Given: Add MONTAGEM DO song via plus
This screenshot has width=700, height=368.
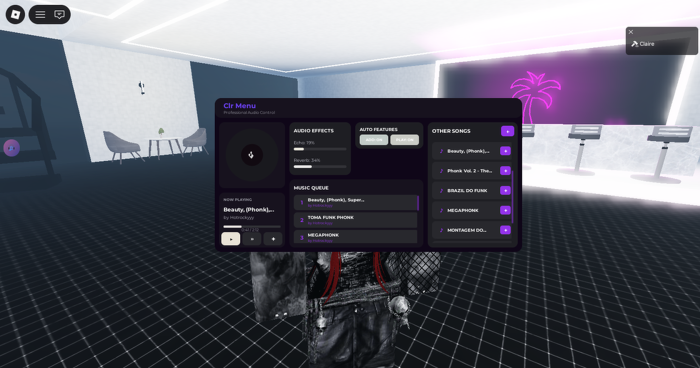Looking at the screenshot, I should point(505,230).
